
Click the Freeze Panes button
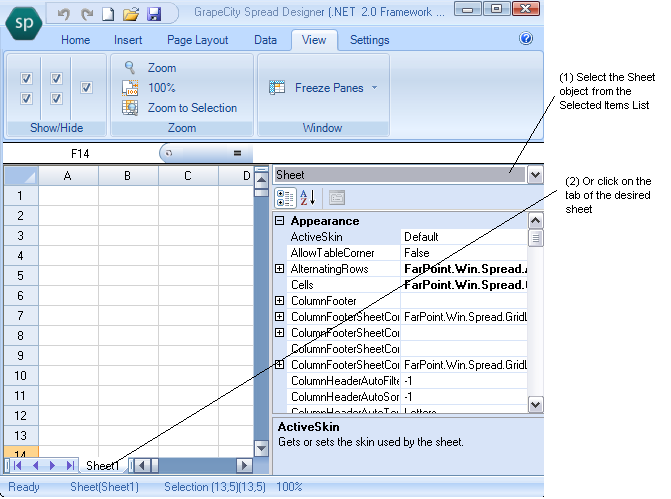(323, 88)
